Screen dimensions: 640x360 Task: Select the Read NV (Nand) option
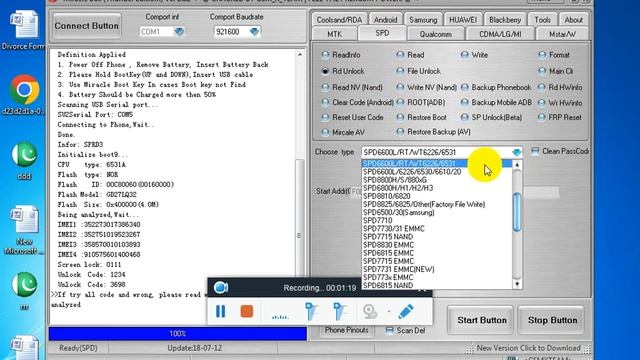(352, 87)
